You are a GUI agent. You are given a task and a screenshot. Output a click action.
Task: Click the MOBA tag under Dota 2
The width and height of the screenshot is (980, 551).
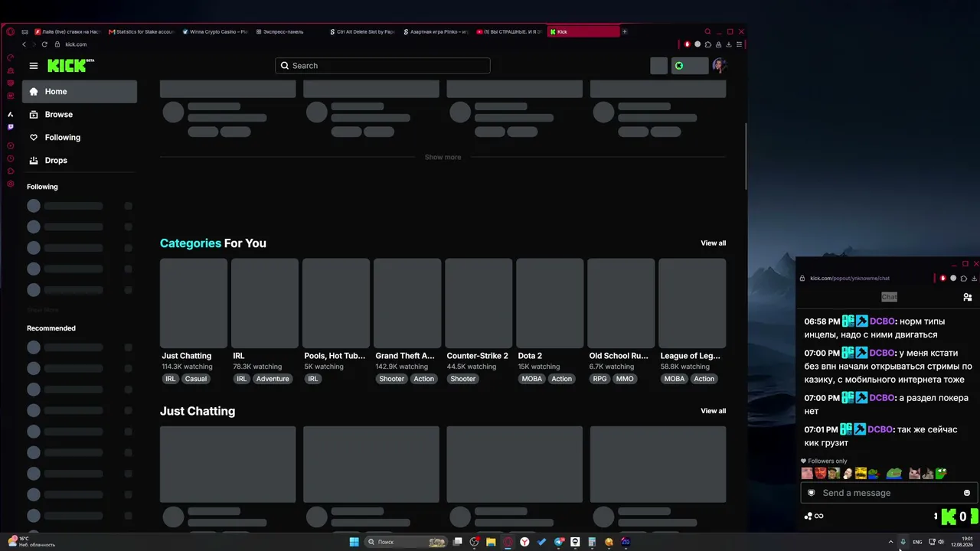531,379
